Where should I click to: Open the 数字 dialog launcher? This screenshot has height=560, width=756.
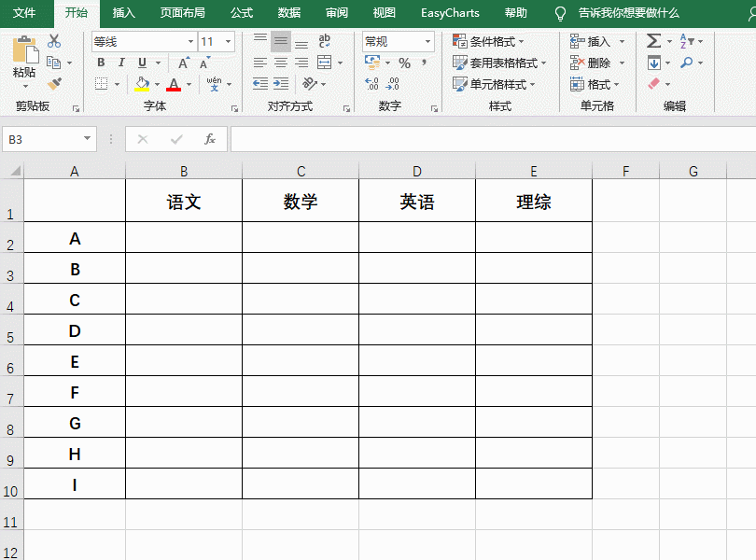[434, 109]
